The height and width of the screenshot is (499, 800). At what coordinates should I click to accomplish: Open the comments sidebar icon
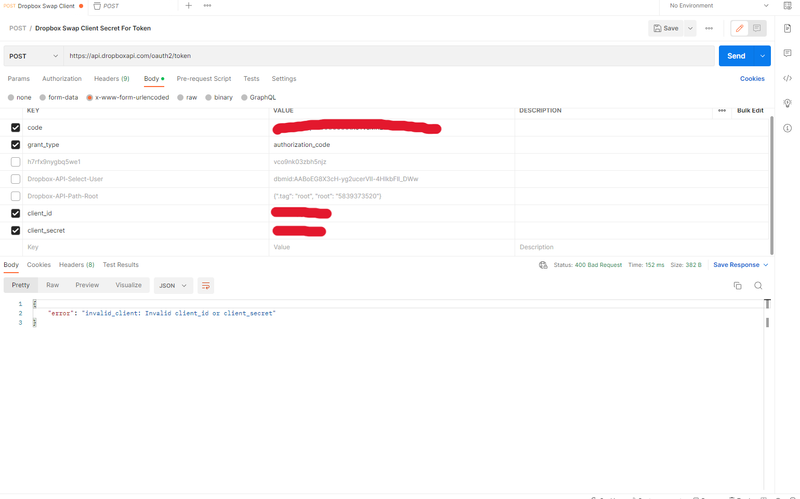click(787, 53)
